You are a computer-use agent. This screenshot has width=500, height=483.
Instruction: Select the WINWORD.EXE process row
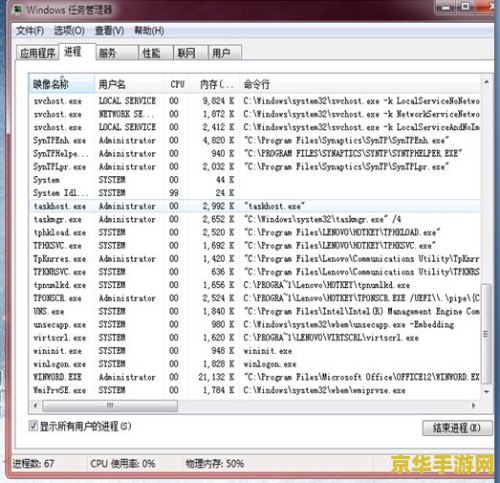[255, 377]
